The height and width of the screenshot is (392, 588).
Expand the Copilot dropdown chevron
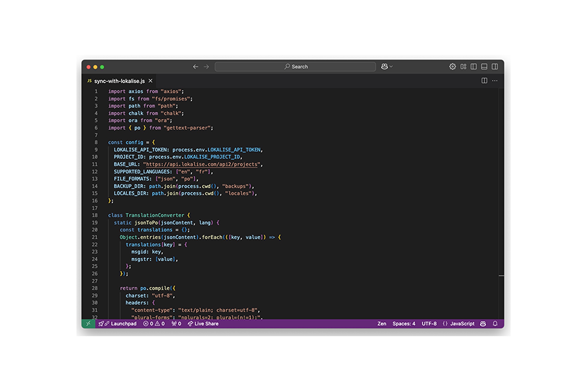click(391, 66)
